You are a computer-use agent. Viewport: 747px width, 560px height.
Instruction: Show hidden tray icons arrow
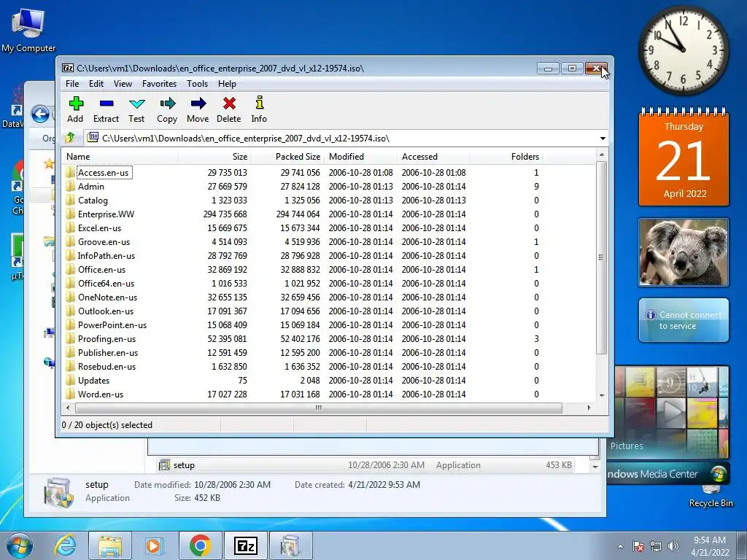[x=620, y=546]
